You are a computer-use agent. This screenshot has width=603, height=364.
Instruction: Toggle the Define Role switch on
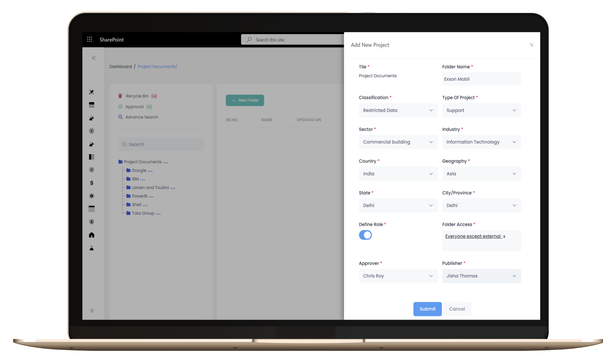[x=365, y=235]
